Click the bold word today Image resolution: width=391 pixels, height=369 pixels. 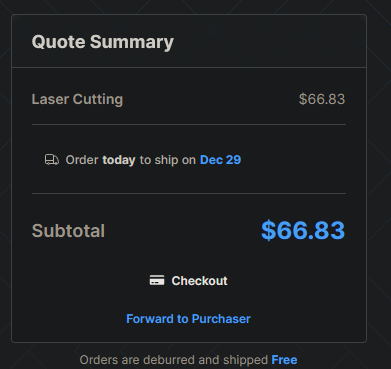tap(119, 160)
